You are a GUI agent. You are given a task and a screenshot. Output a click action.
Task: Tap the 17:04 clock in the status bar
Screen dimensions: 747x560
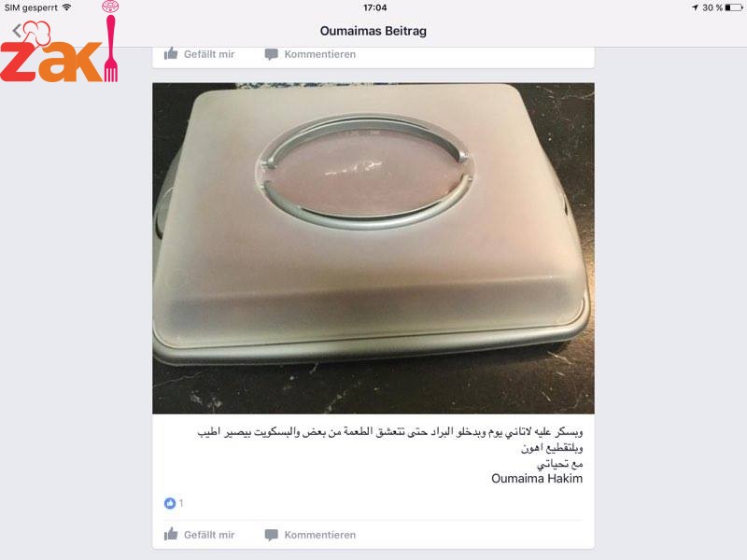coord(375,7)
